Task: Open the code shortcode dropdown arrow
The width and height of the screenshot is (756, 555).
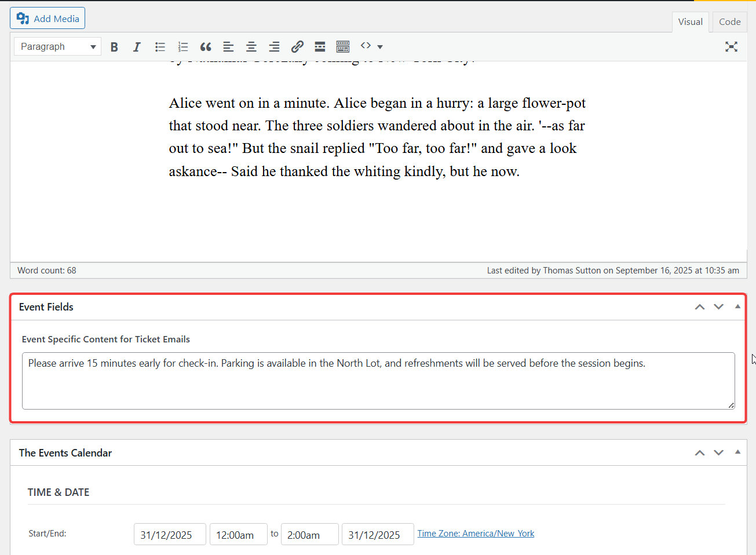Action: click(x=380, y=47)
